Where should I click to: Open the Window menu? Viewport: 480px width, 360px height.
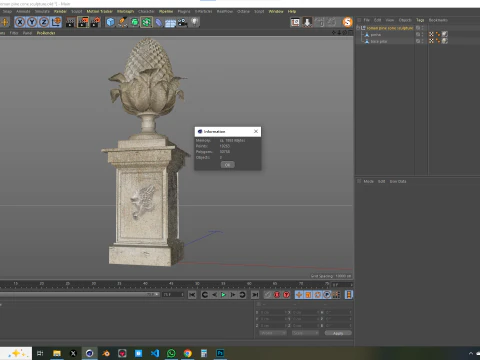(276, 11)
